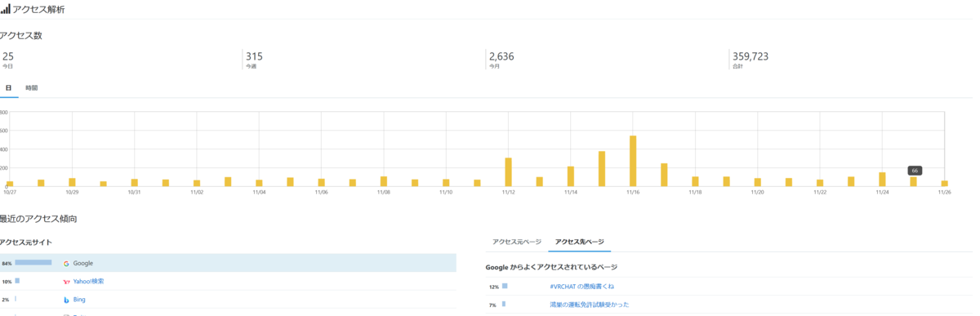The height and width of the screenshot is (316, 980).
Task: Select the chart bar for 11/22
Action: (x=820, y=183)
